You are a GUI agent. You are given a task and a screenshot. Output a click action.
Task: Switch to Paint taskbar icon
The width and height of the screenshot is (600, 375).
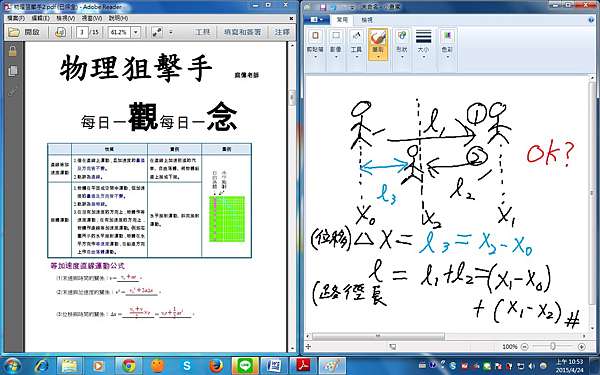(x=332, y=366)
